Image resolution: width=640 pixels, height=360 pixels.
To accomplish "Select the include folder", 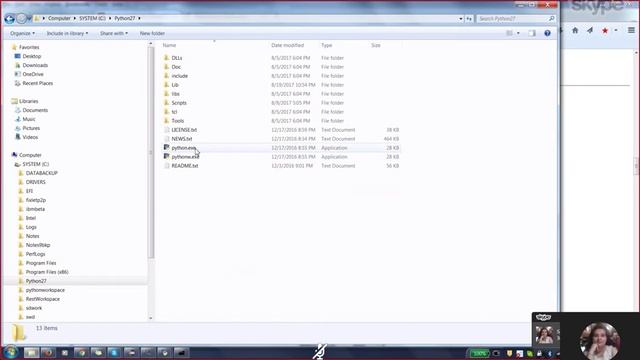I will pyautogui.click(x=180, y=76).
